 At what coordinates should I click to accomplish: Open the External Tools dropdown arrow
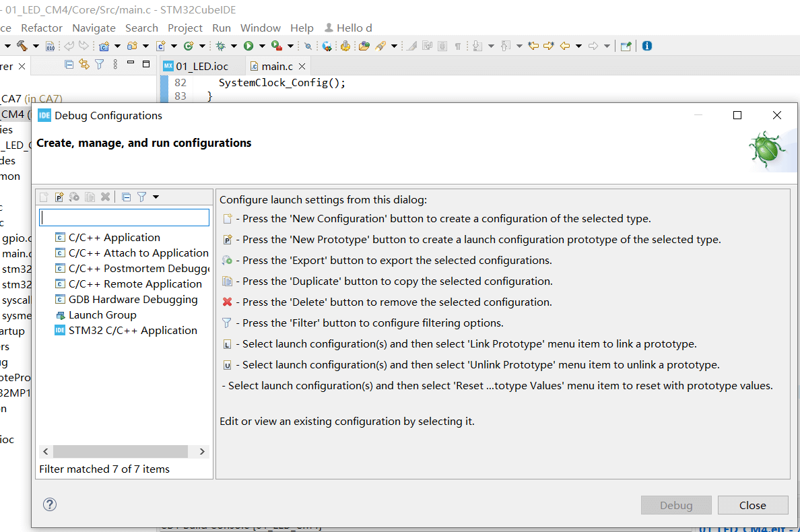[290, 46]
